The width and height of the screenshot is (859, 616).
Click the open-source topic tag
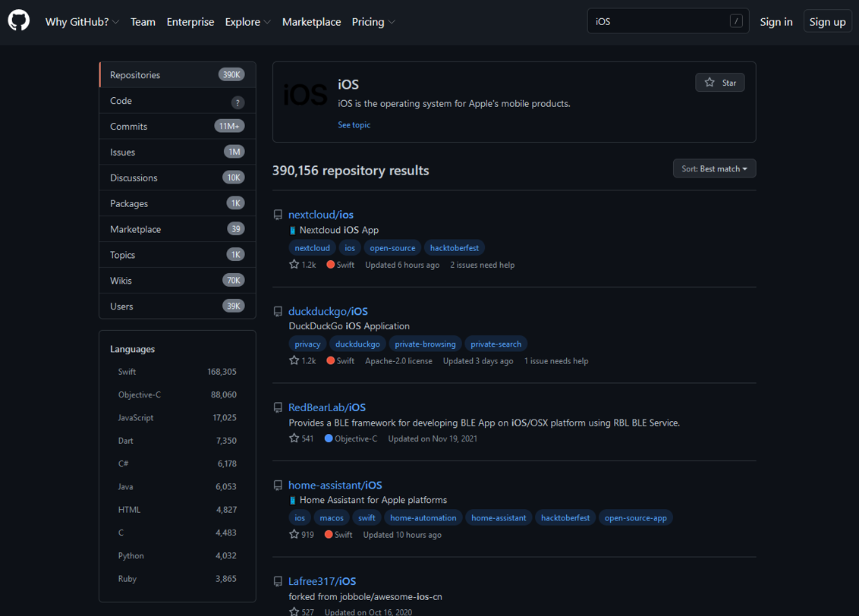(x=392, y=248)
